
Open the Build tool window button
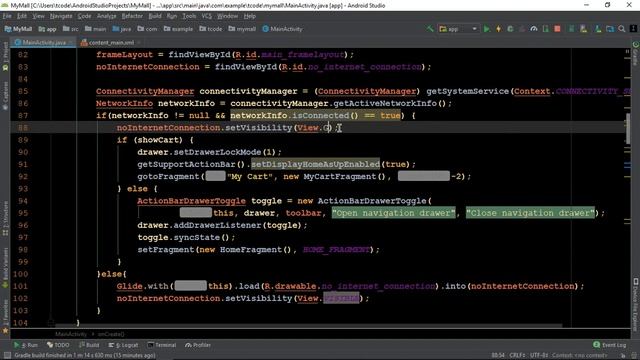coord(89,345)
